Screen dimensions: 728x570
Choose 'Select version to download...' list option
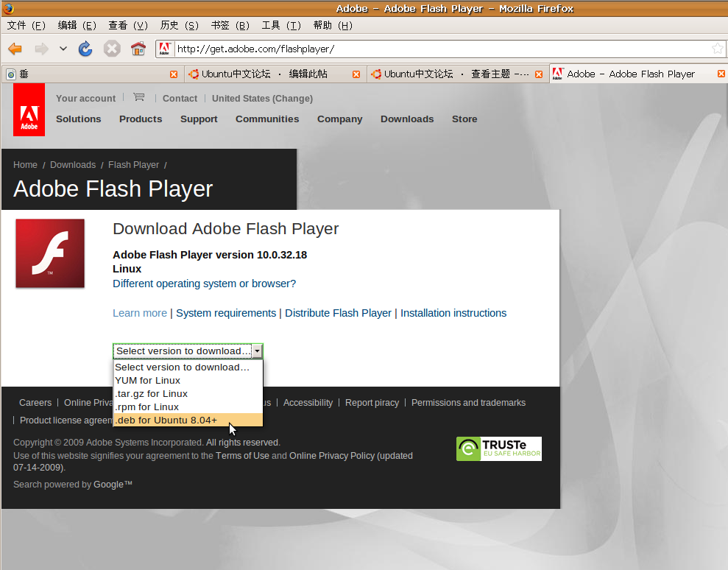pyautogui.click(x=188, y=367)
